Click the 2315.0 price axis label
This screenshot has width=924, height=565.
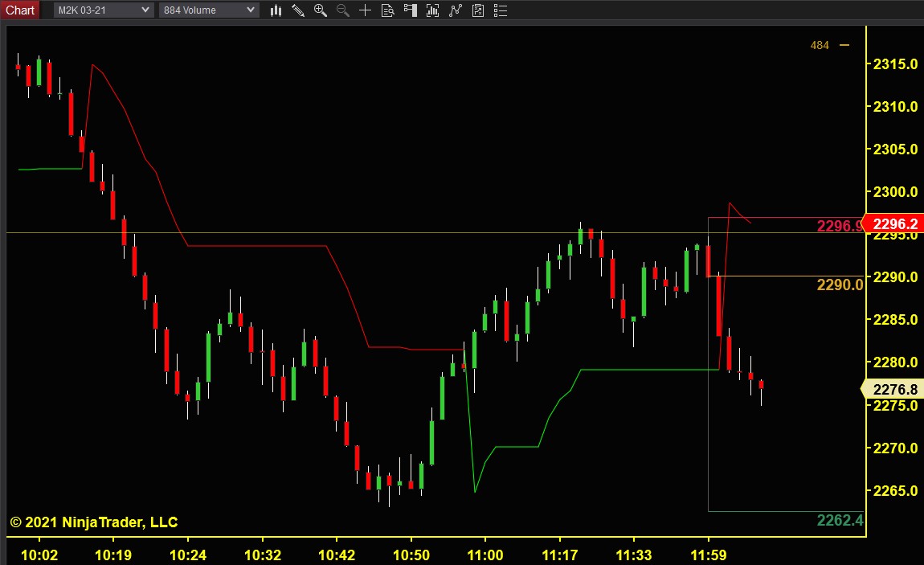coord(895,64)
